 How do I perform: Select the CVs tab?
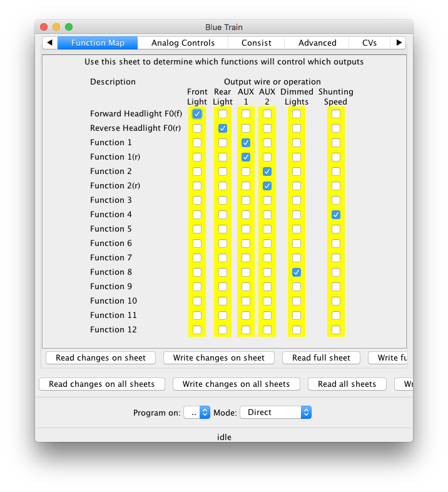tap(369, 43)
